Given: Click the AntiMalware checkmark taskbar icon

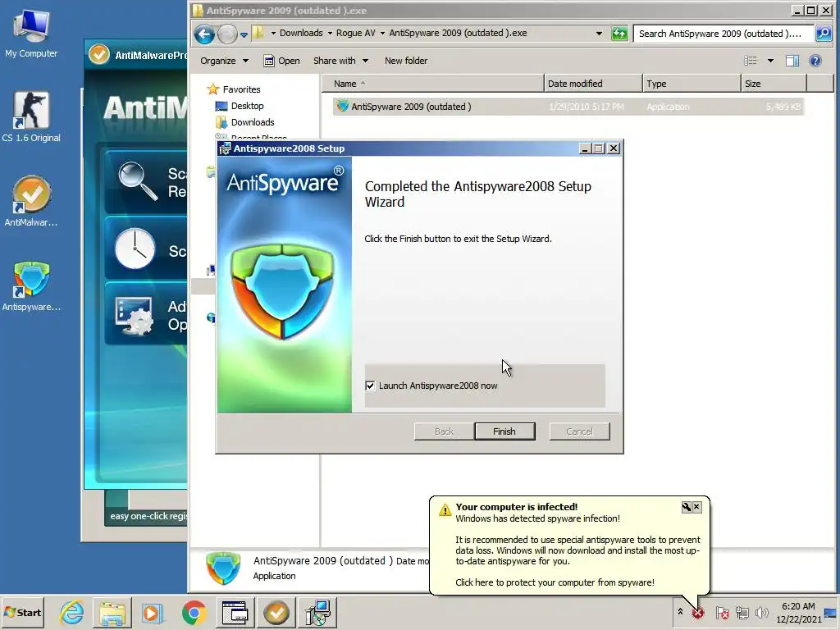Looking at the screenshot, I should coord(276,612).
